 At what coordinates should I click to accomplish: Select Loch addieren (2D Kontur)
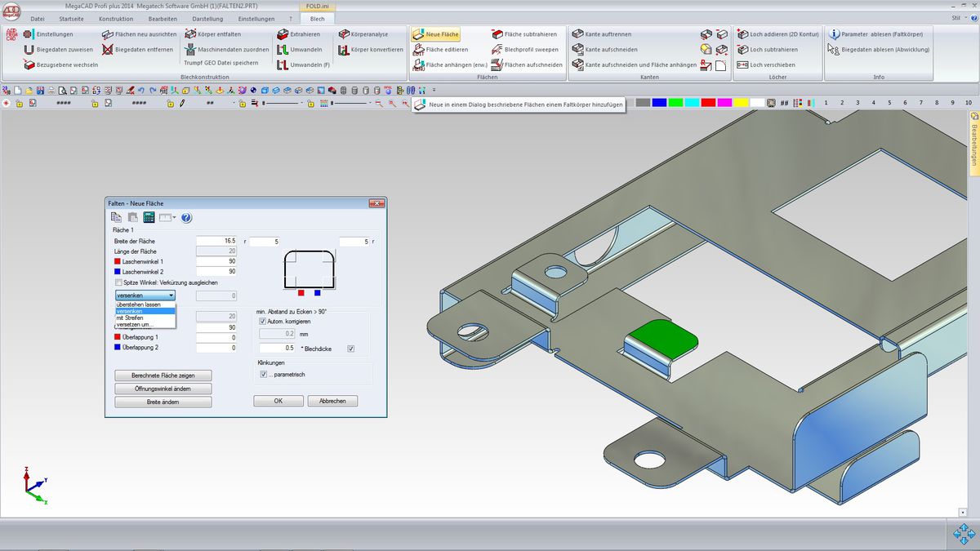[742, 34]
